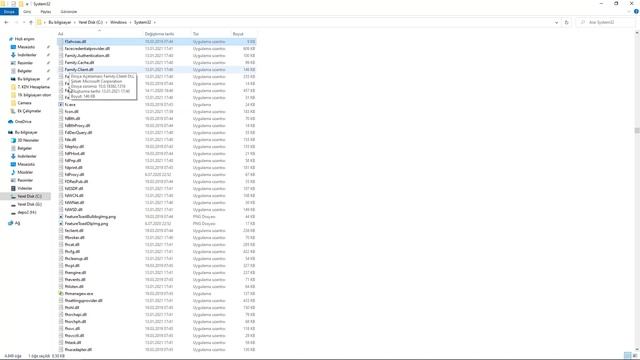640x360 pixels.
Task: Open the Help question mark icon
Action: point(636,11)
